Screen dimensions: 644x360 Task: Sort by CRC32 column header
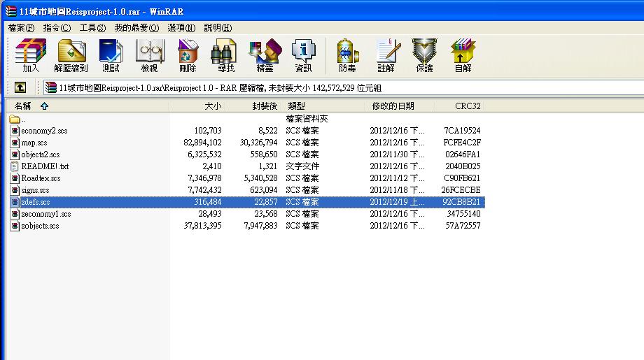(460, 106)
